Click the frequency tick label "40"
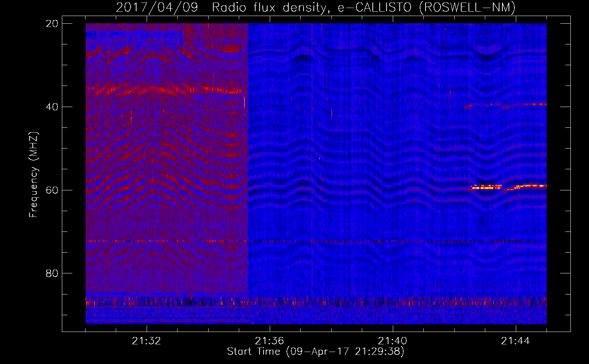 click(x=52, y=107)
